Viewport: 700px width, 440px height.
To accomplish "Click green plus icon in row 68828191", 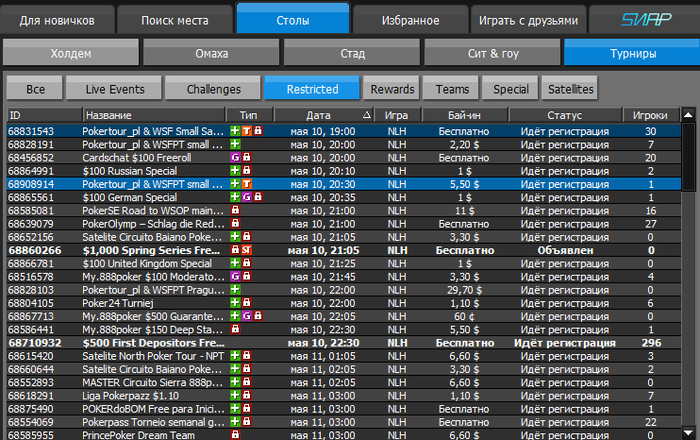I will 235,144.
